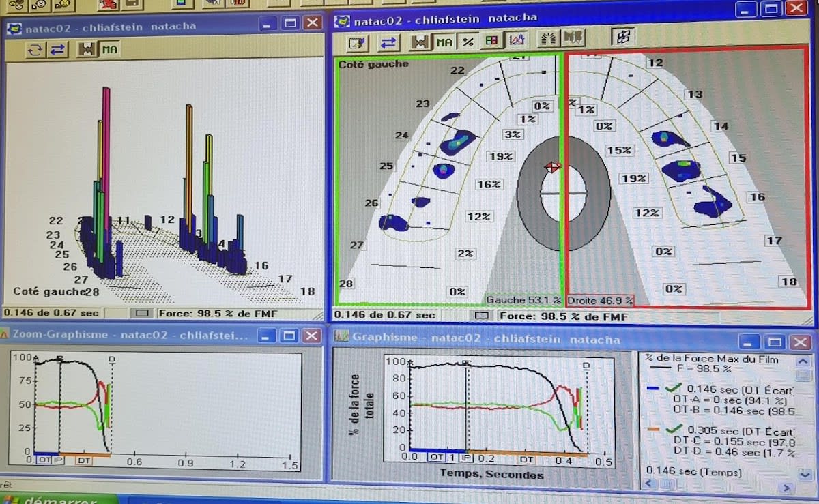
Task: Click the 3% force label near tooth 23
Action: [512, 134]
